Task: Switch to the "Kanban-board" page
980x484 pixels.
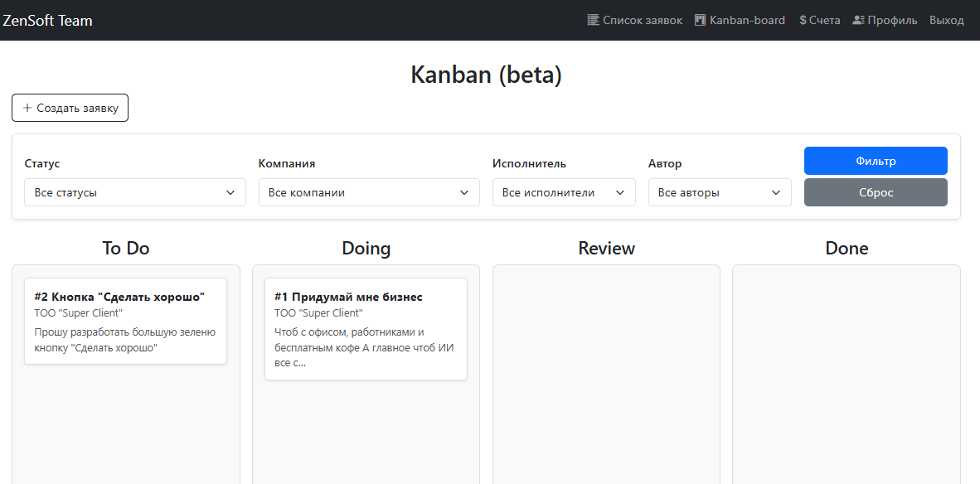Action: [746, 19]
